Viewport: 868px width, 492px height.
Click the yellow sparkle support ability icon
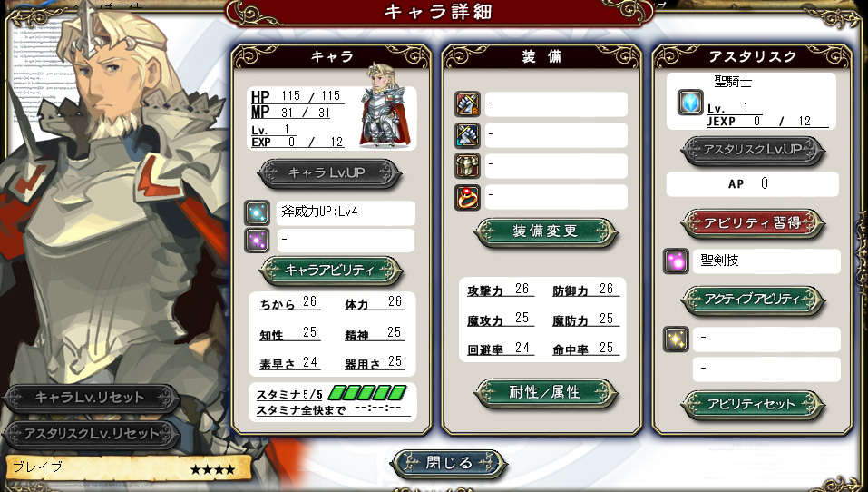676,339
